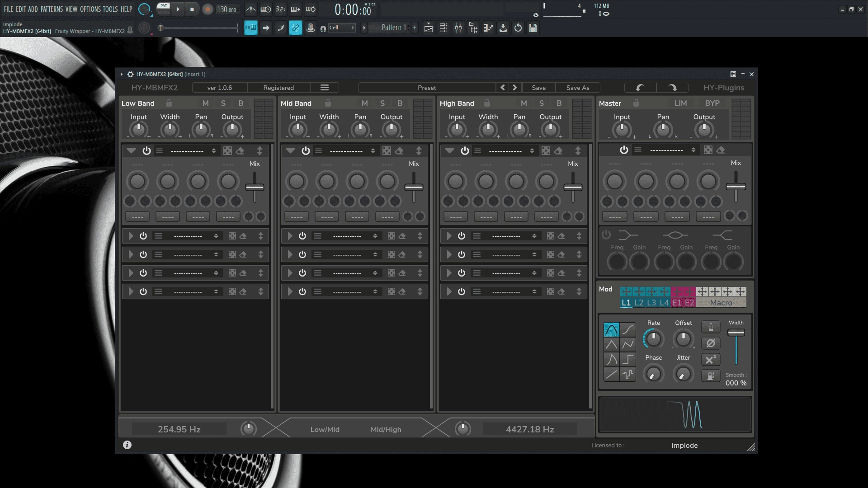
Task: Clear Low Band first effect slot with eraser
Action: pos(240,151)
